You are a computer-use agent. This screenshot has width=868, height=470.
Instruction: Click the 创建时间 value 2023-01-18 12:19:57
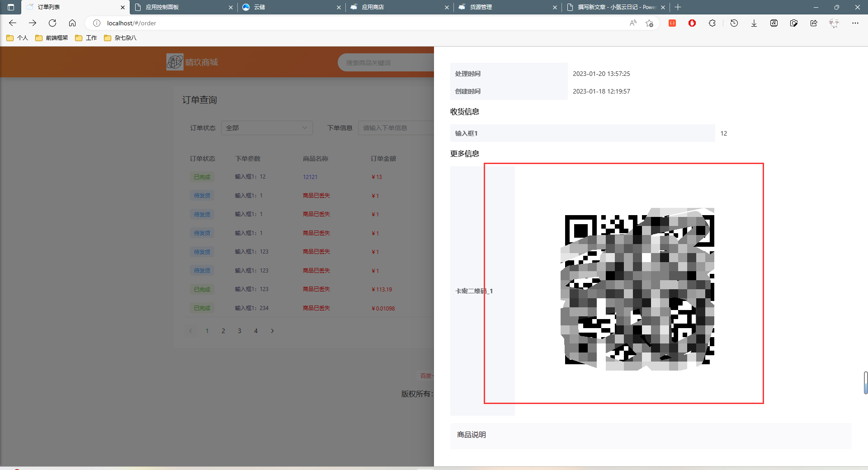[601, 91]
